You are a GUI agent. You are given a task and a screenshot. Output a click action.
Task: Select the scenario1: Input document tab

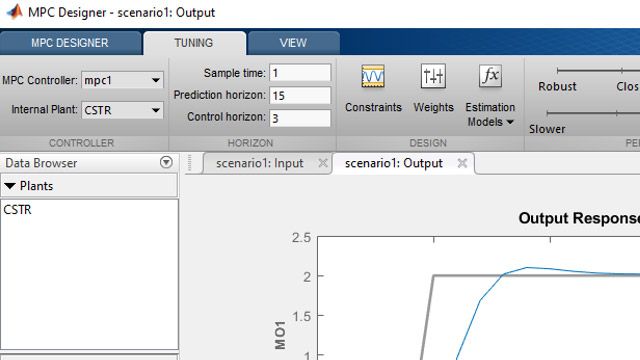tap(260, 163)
